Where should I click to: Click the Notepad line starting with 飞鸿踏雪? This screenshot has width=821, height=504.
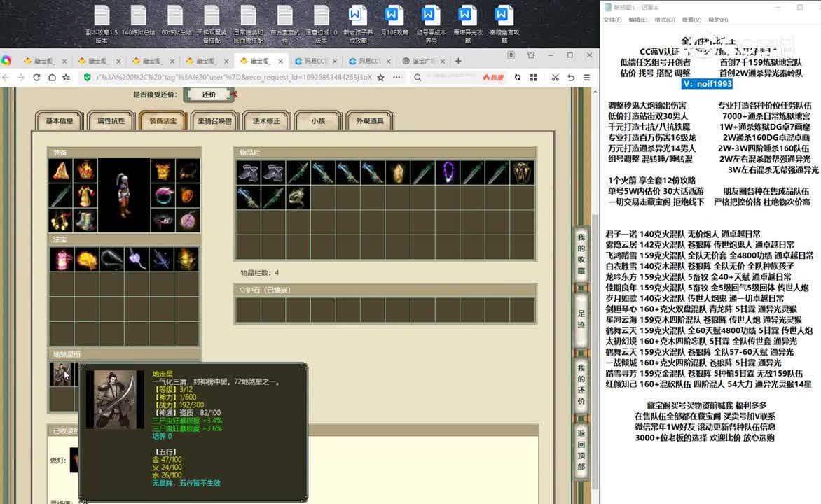click(710, 255)
